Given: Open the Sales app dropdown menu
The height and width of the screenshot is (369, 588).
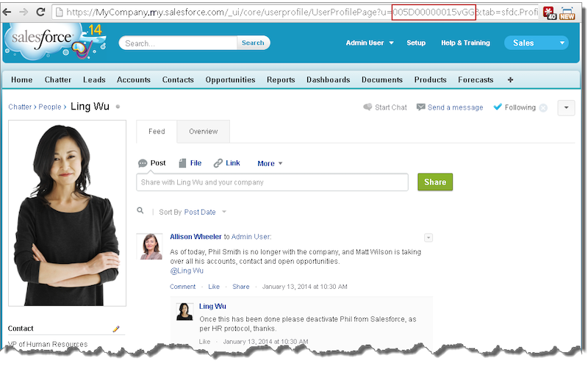Looking at the screenshot, I should (537, 43).
